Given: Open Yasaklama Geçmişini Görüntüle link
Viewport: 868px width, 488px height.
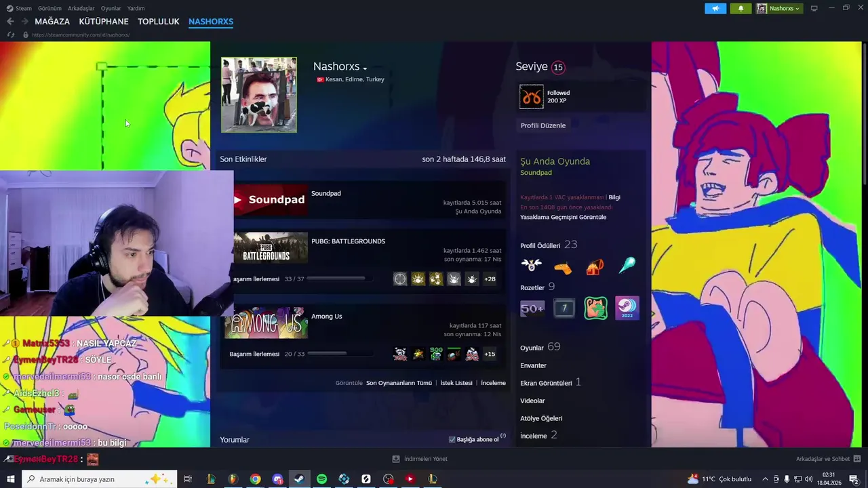Looking at the screenshot, I should click(564, 217).
